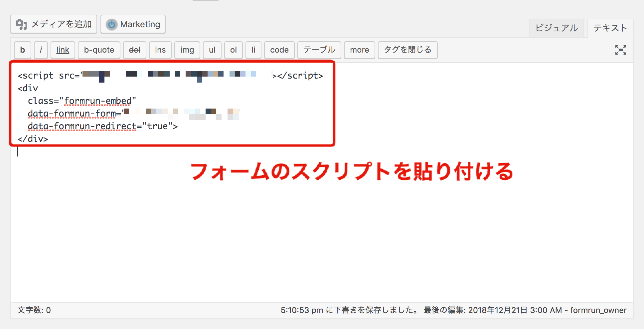Insert del strikethrough tag
Viewport: 644px width, 329px height.
135,50
